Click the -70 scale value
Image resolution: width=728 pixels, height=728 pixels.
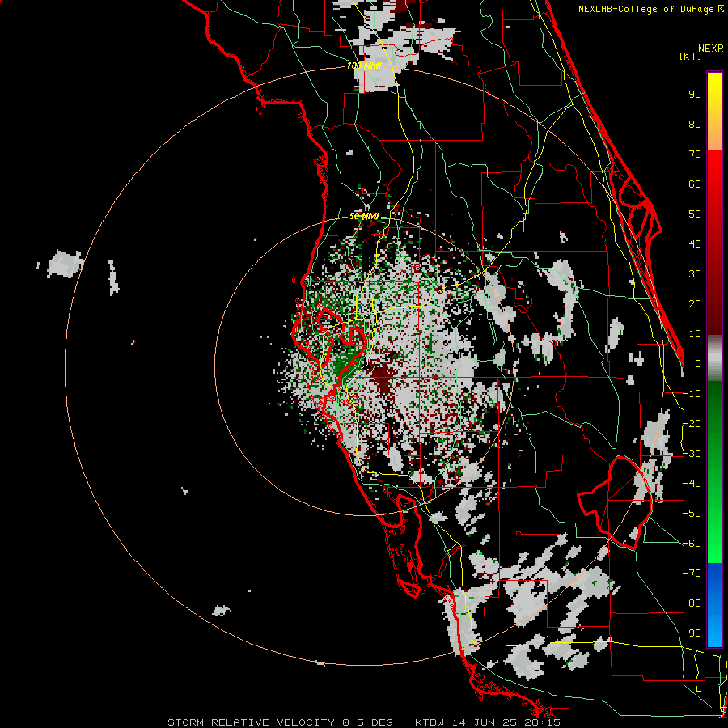(x=692, y=574)
